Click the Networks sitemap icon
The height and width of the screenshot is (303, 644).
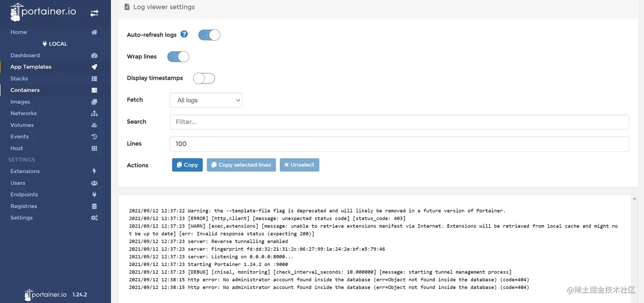pos(95,113)
